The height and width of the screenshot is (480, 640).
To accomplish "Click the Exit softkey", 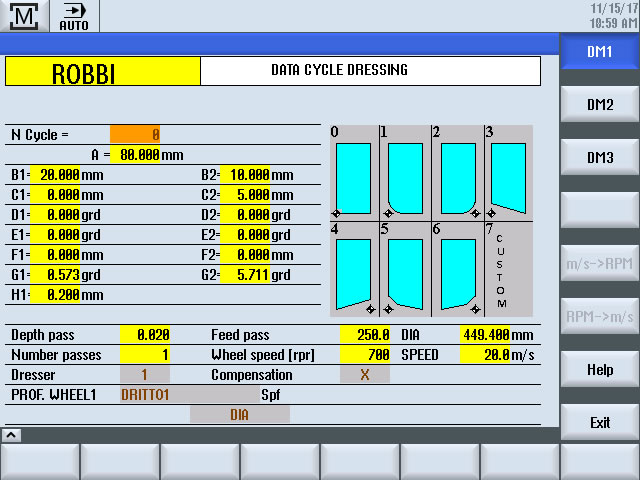I will (599, 423).
